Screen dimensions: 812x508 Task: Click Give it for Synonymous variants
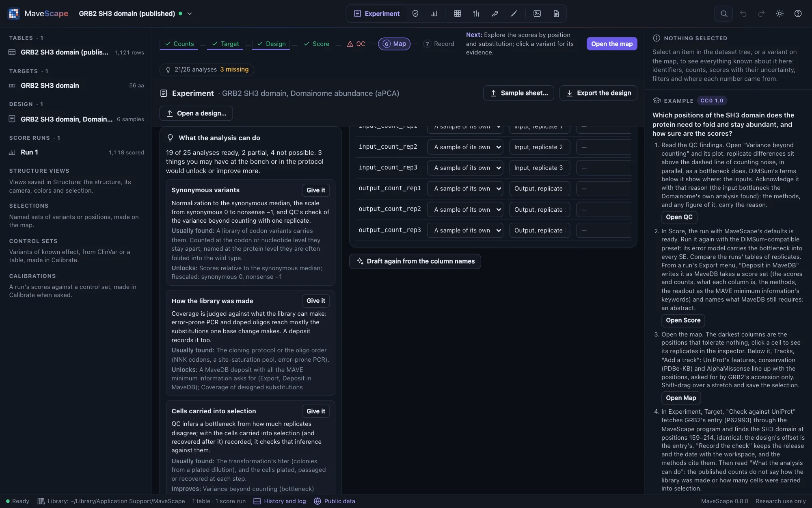pyautogui.click(x=316, y=190)
